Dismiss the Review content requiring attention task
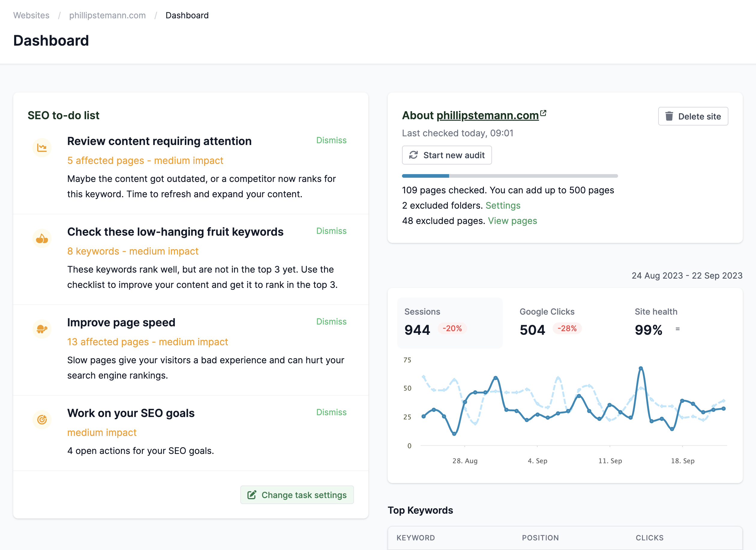Viewport: 756px width, 550px height. [x=331, y=141]
